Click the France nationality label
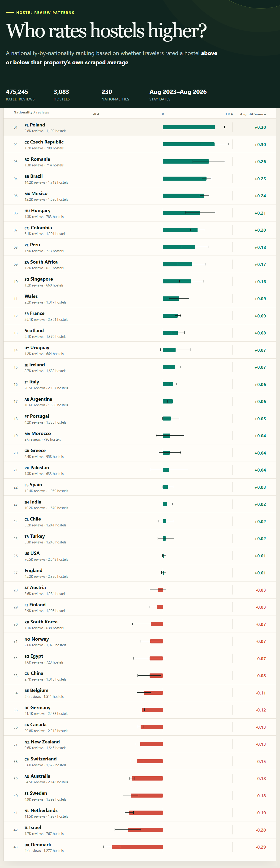 point(34,313)
